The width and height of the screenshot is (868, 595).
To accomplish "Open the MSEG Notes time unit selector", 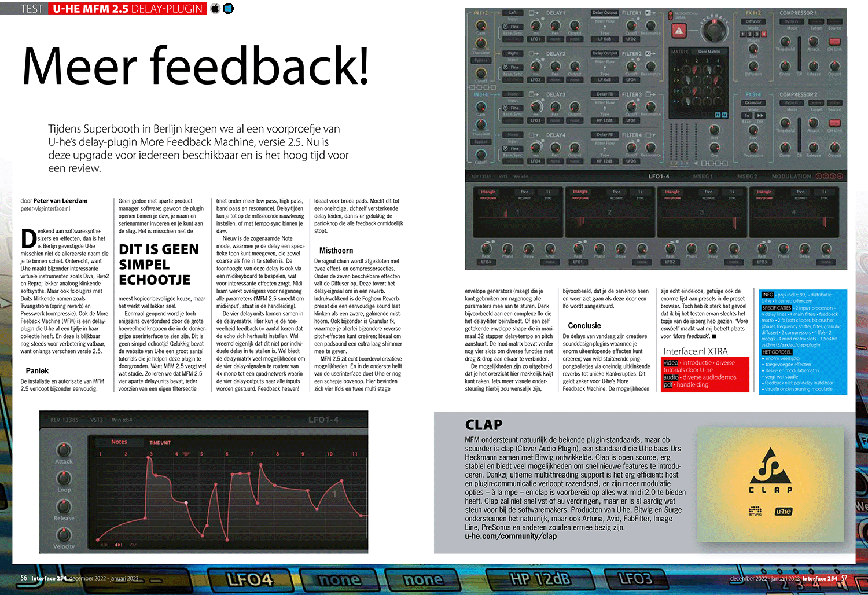I will point(120,442).
